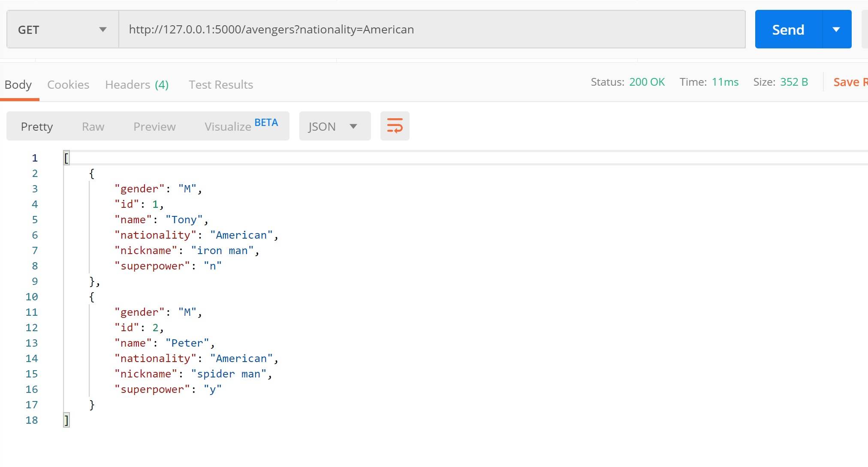Select the Pretty view
This screenshot has height=467, width=868.
37,126
